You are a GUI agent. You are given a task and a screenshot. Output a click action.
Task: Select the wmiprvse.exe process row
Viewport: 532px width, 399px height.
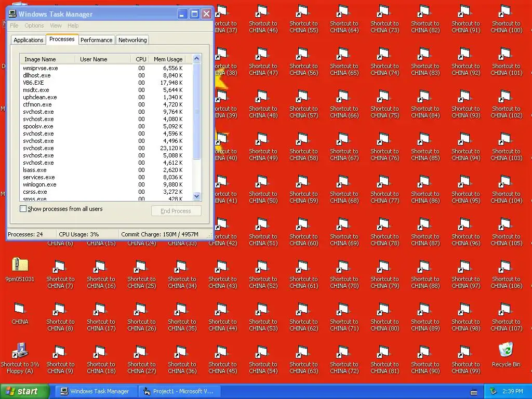[x=106, y=68]
